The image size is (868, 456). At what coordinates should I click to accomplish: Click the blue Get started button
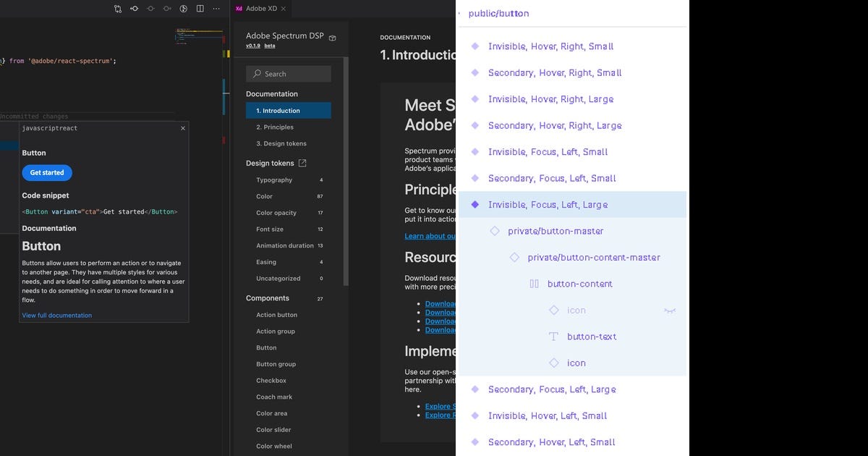(46, 172)
